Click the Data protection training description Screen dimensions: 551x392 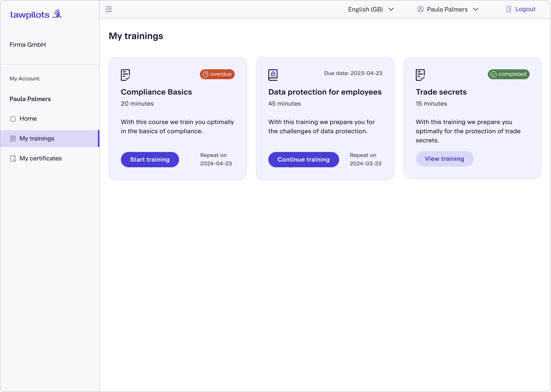(321, 127)
